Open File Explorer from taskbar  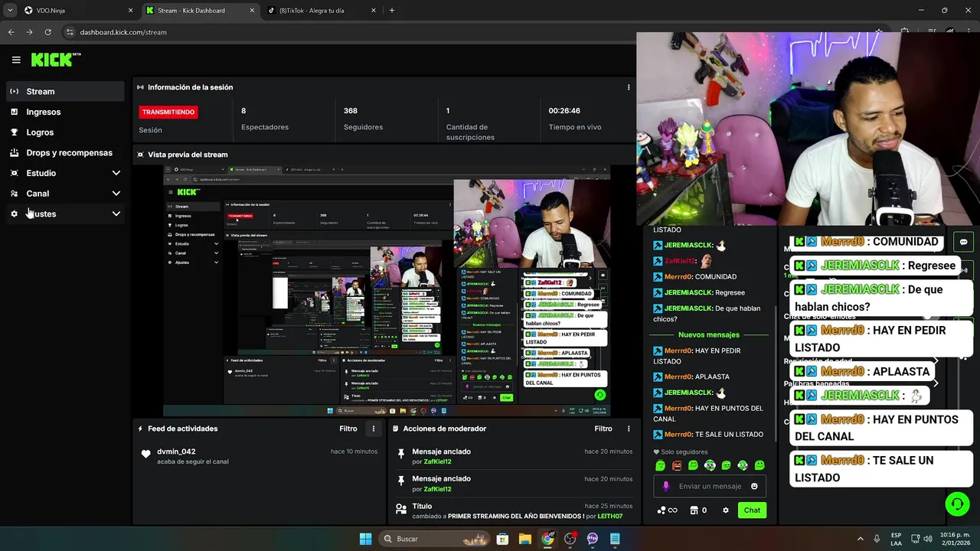coord(525,539)
